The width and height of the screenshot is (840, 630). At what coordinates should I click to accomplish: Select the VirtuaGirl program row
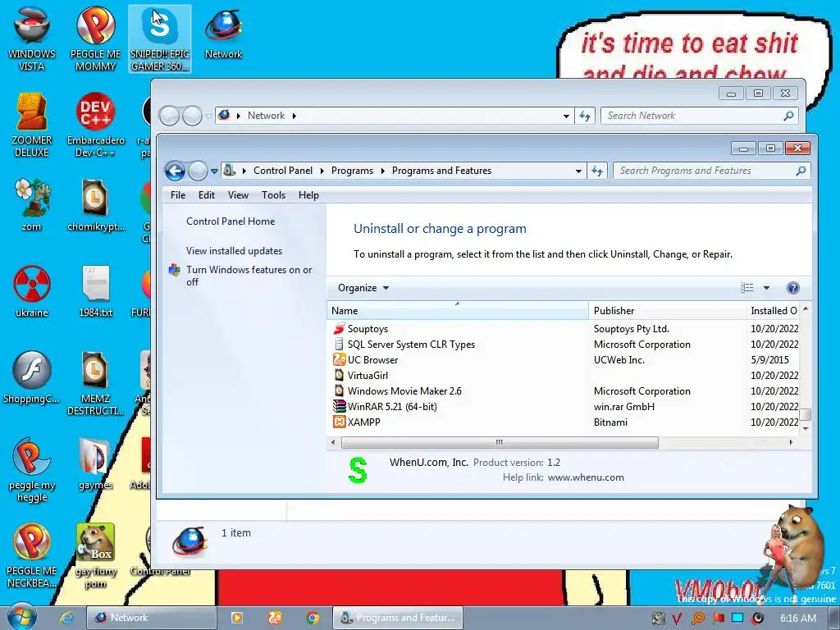click(564, 375)
